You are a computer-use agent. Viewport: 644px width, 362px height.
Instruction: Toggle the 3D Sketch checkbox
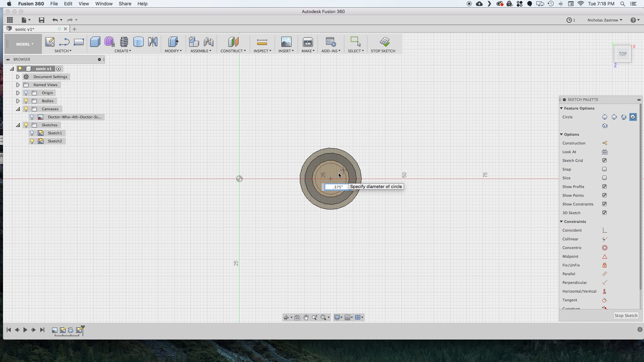(x=604, y=213)
